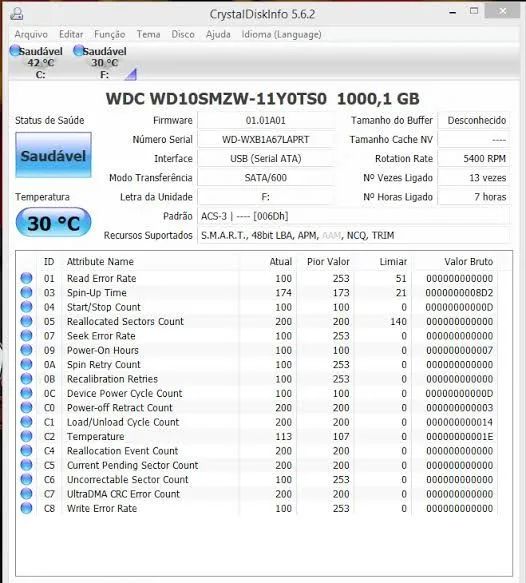The image size is (526, 583).
Task: Click the Padrão field ACS-3
Action: pyautogui.click(x=354, y=216)
